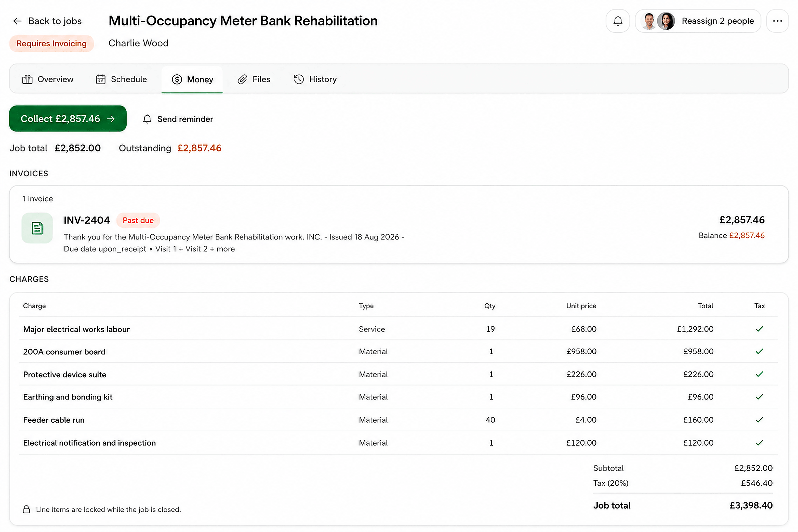This screenshot has width=798, height=532.
Task: Open the History tab
Action: [x=315, y=79]
